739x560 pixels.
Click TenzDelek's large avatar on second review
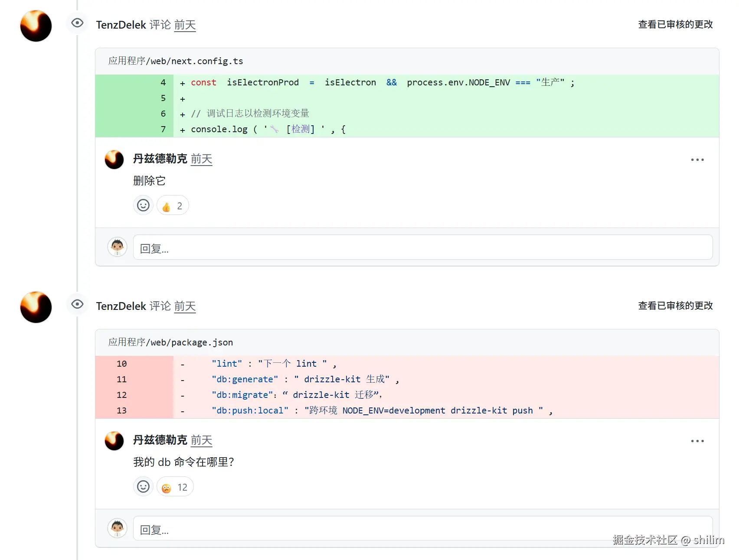36,307
